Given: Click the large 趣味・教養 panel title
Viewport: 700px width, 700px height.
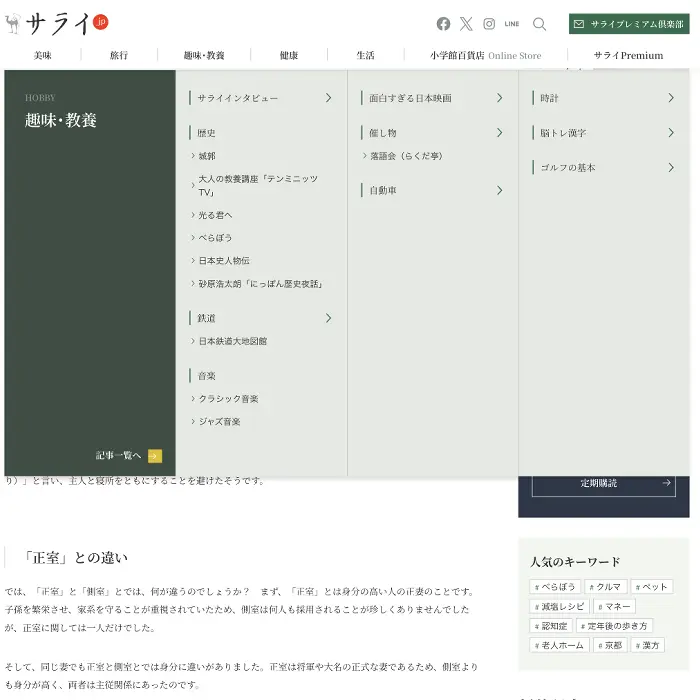Looking at the screenshot, I should [61, 120].
